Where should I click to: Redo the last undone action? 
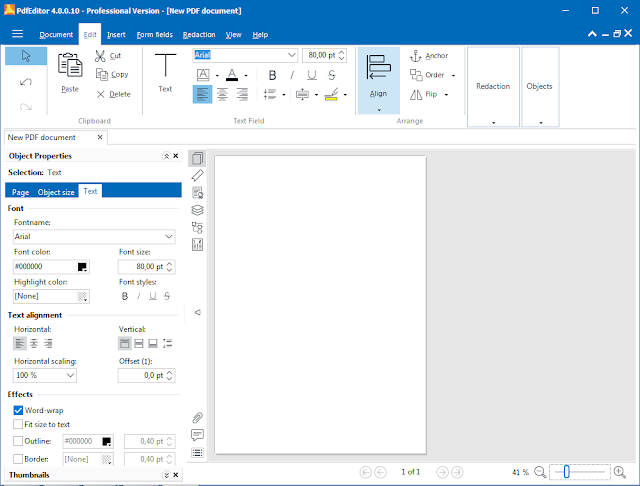click(x=26, y=107)
